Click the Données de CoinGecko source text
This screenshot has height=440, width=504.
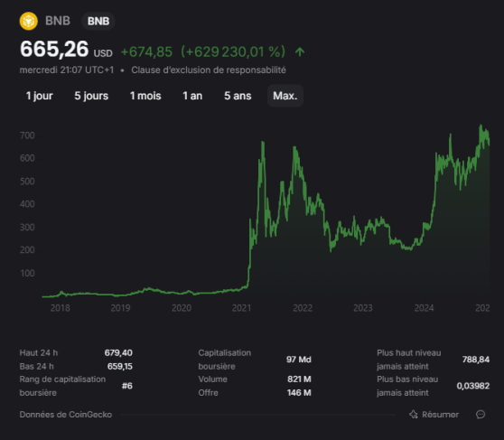[66, 415]
